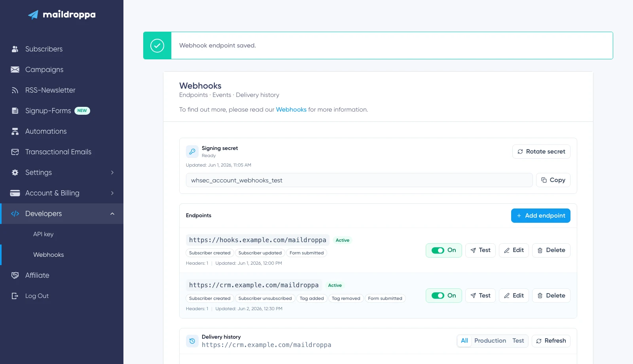Open Automations from the sidebar
The width and height of the screenshot is (633, 364).
click(x=46, y=131)
